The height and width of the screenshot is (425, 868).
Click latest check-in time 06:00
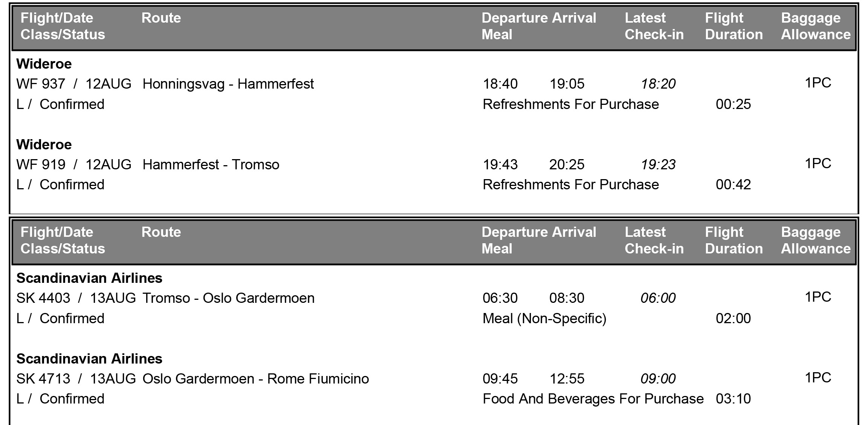658,298
